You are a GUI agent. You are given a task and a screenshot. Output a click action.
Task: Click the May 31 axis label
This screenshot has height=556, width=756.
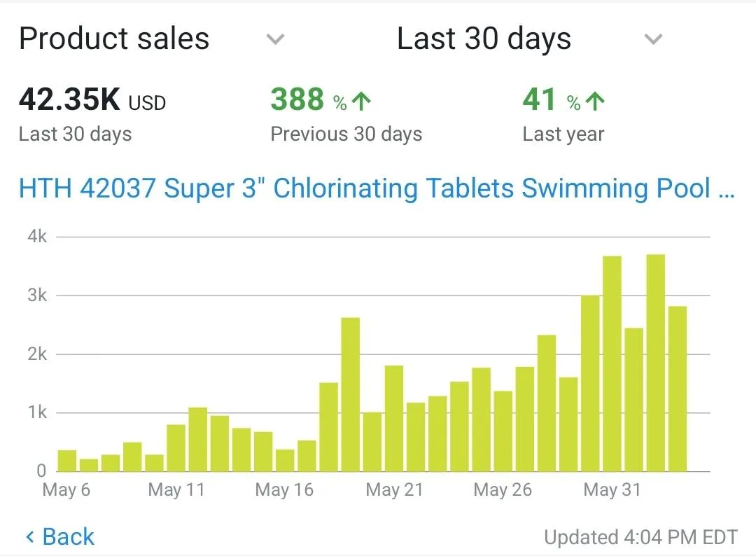coord(612,490)
